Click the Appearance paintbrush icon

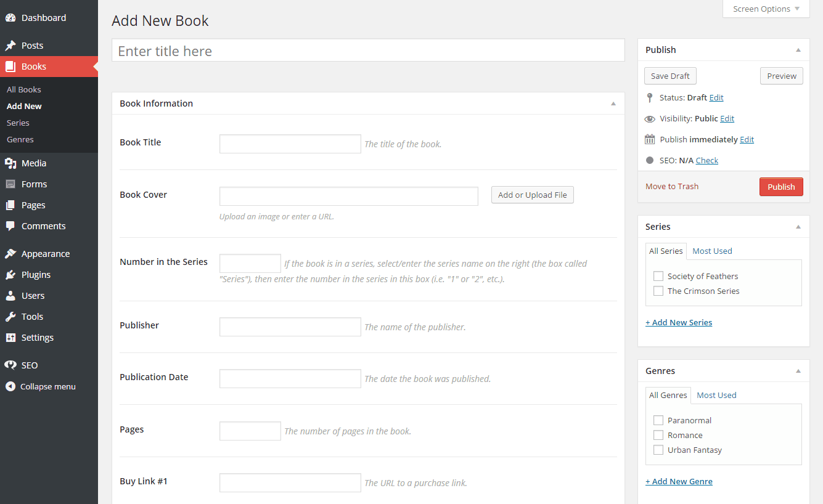[10, 254]
